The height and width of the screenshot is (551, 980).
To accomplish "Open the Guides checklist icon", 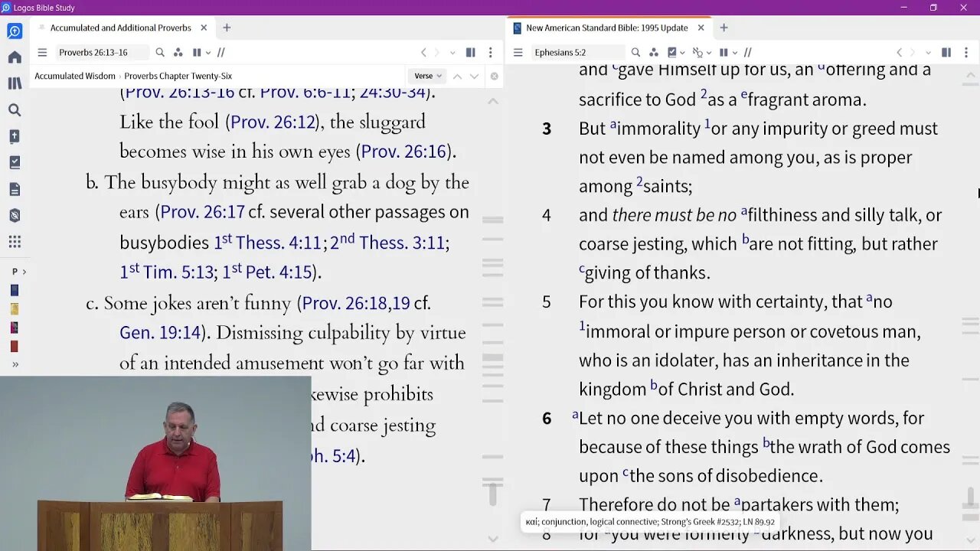I will coord(15,162).
